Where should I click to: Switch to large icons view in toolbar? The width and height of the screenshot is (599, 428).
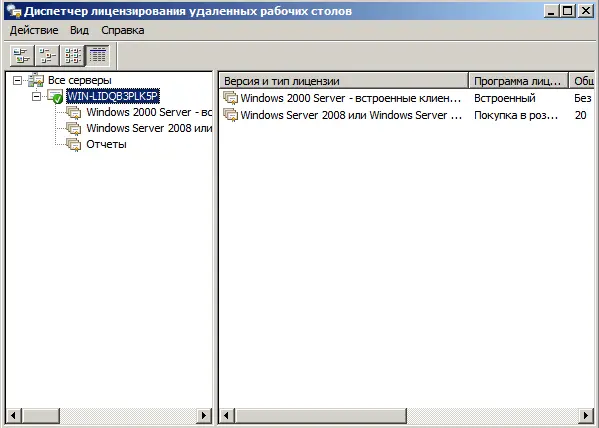[x=22, y=56]
